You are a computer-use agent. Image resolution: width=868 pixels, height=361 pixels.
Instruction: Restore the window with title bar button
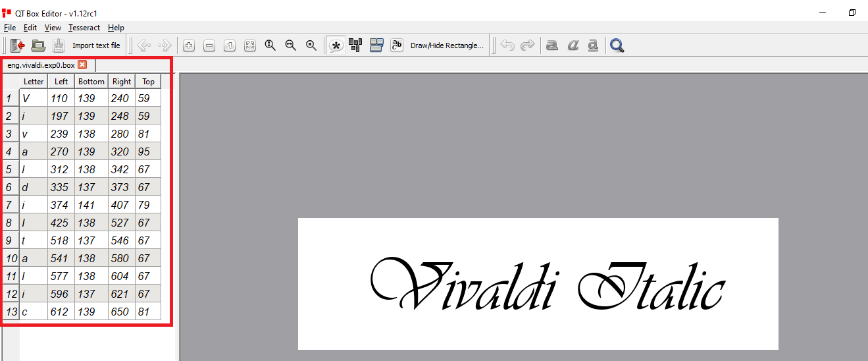[x=852, y=13]
